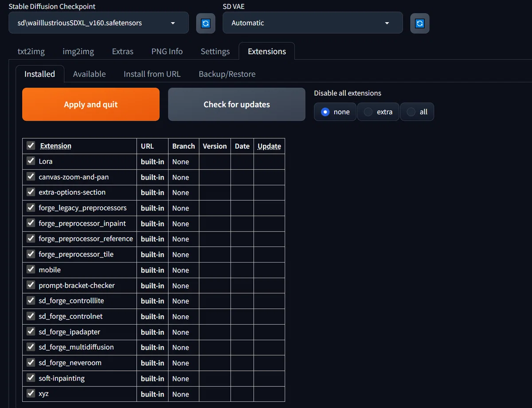
Task: Click the 'prompt-bracket-checker' extension name
Action: coord(77,285)
